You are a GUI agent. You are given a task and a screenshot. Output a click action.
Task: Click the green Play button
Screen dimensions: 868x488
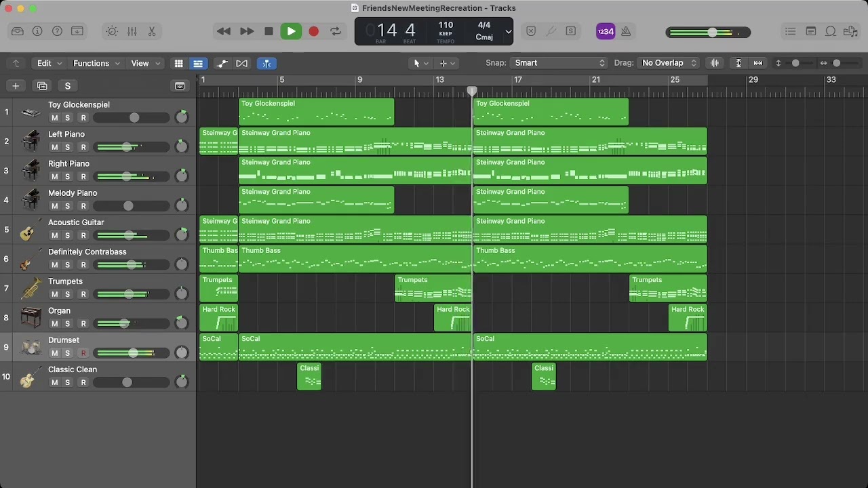point(291,31)
